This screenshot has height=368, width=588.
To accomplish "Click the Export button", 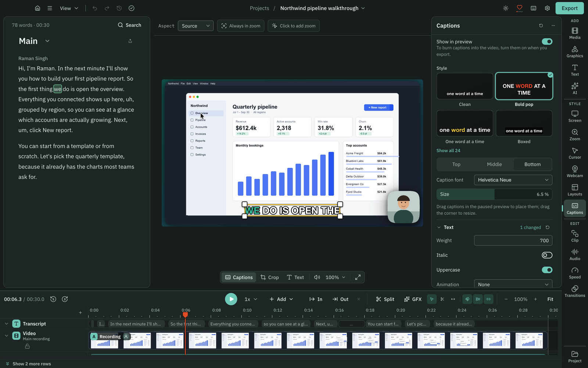I will (x=569, y=8).
